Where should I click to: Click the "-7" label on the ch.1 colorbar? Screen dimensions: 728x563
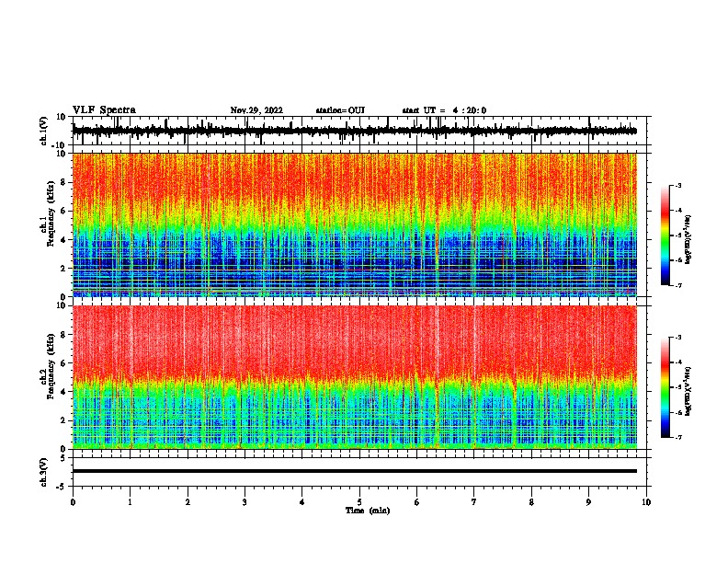(x=677, y=285)
